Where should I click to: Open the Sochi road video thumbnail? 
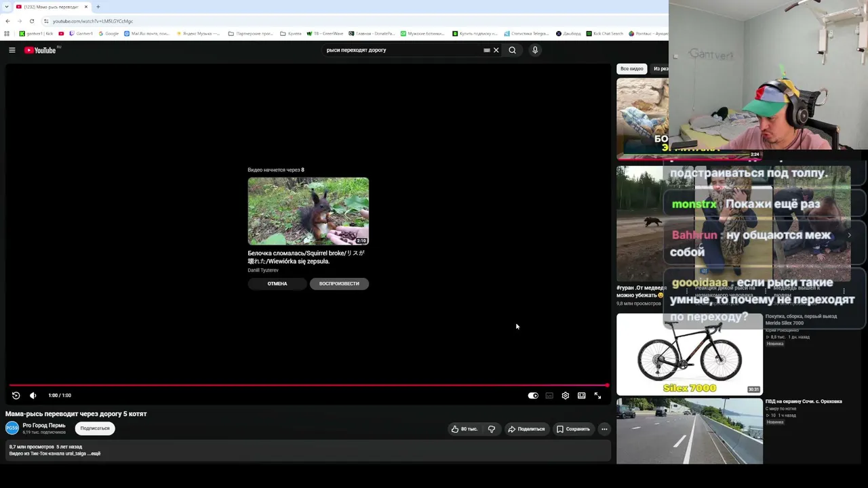tap(690, 431)
